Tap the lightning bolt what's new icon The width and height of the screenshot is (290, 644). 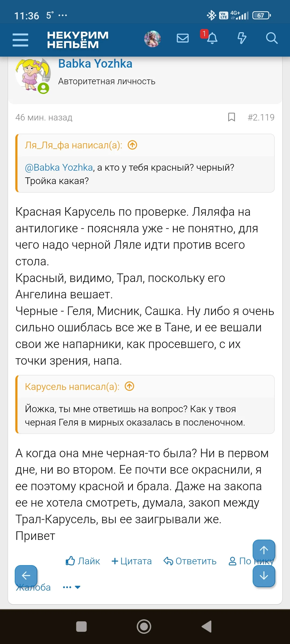(242, 38)
